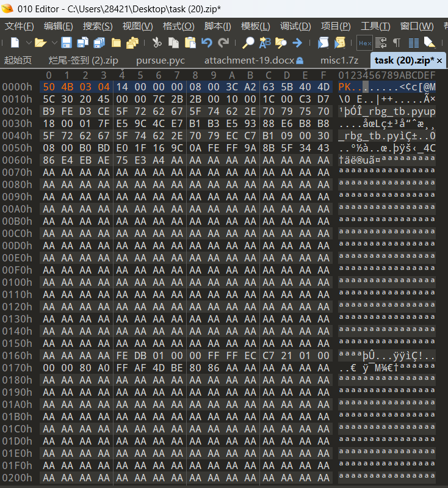The image size is (448, 488).
Task: Open the 工具(T) menu
Action: coord(375,26)
